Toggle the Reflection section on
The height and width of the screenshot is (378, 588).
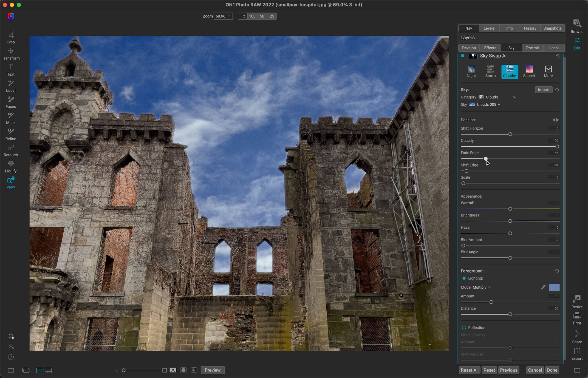point(464,327)
